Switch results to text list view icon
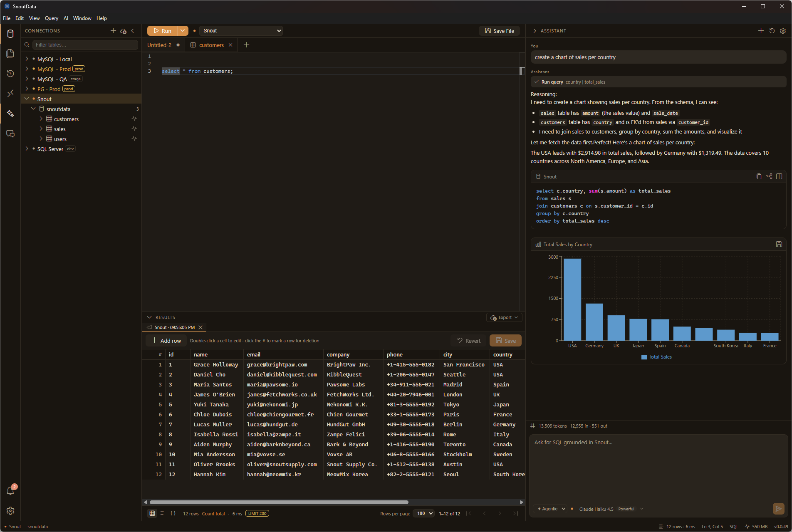792x532 pixels. [x=163, y=513]
